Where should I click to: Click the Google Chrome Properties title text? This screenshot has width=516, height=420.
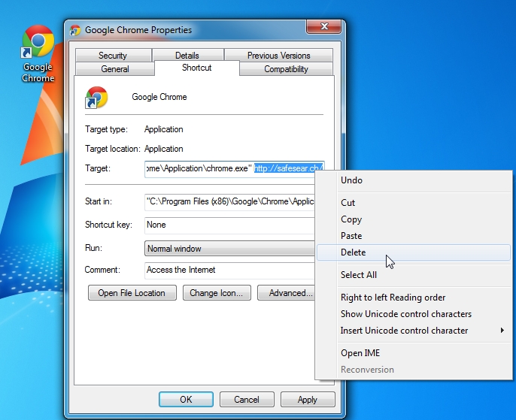pos(138,30)
